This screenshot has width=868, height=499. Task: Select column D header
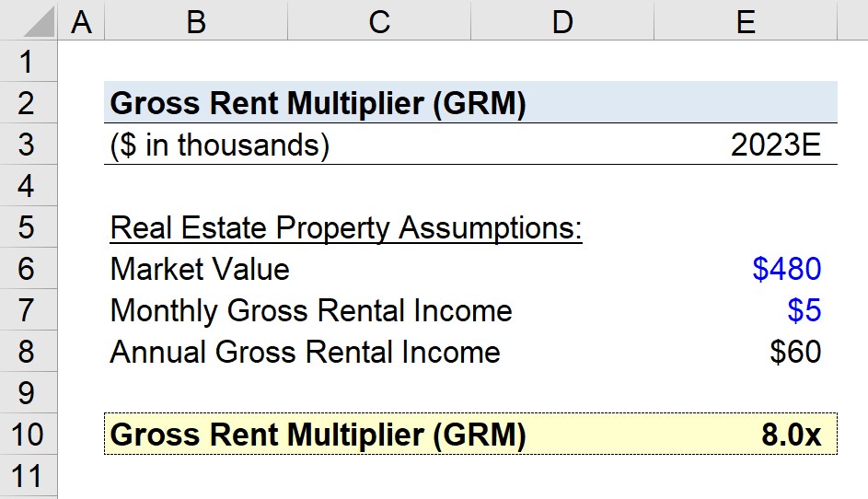pos(562,20)
